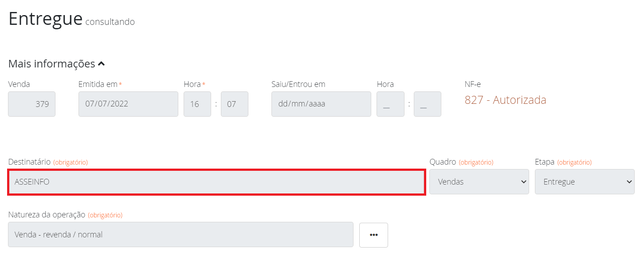Click the Natureza da operação field
Image resolution: width=644 pixels, height=256 pixels.
(x=180, y=234)
